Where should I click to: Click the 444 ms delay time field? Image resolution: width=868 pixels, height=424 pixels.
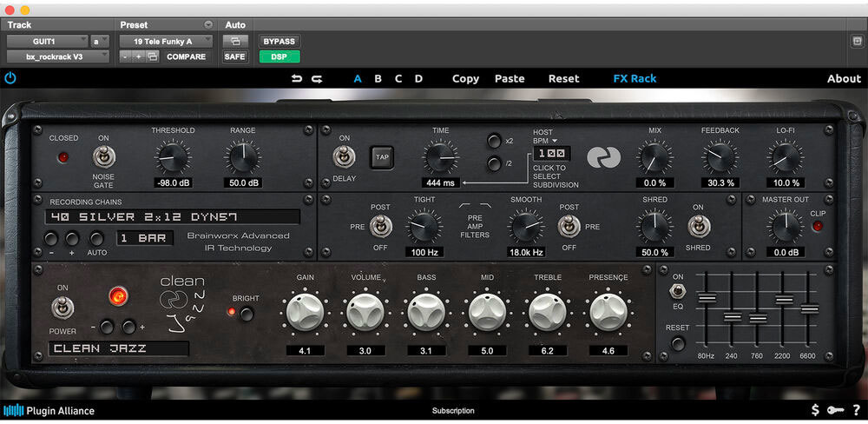tap(441, 183)
